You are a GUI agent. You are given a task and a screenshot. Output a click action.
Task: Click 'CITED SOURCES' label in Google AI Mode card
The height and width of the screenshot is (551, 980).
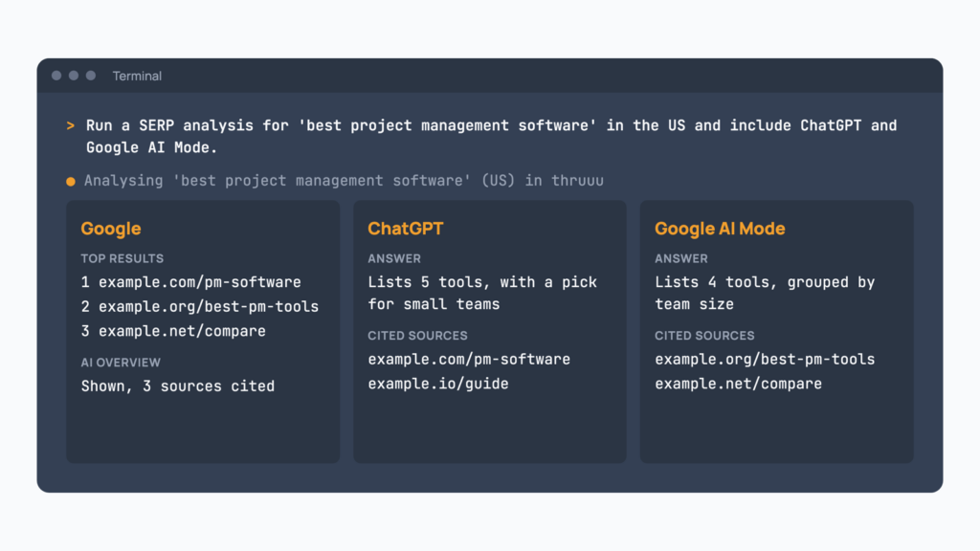click(704, 336)
